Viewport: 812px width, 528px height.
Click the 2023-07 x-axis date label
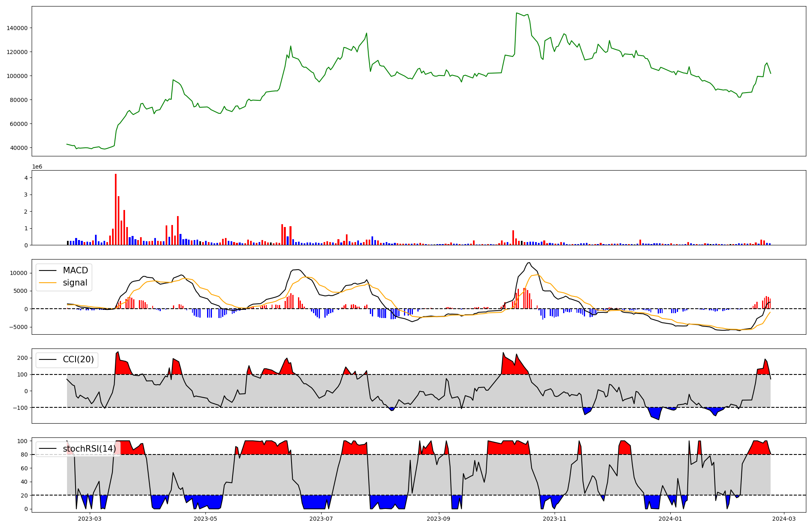pos(321,519)
